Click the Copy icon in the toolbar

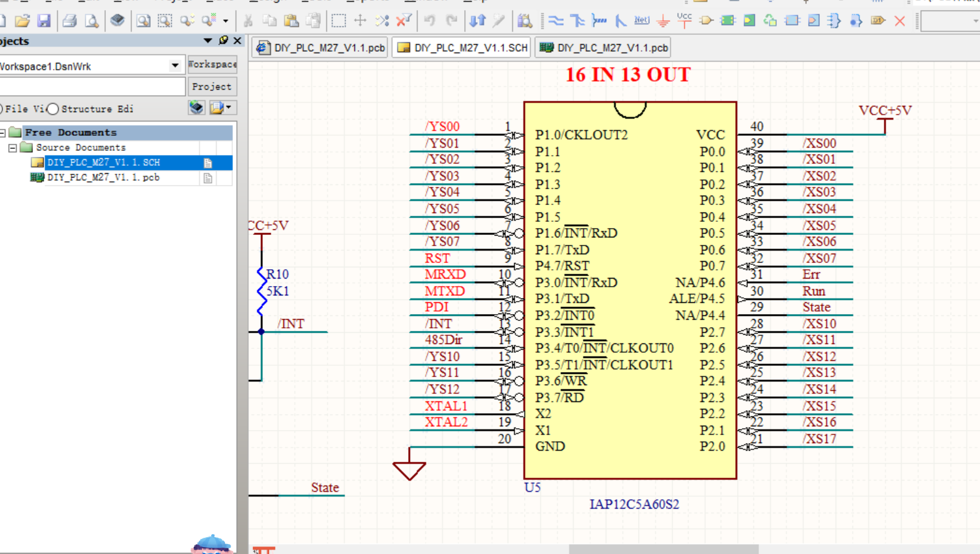[270, 21]
